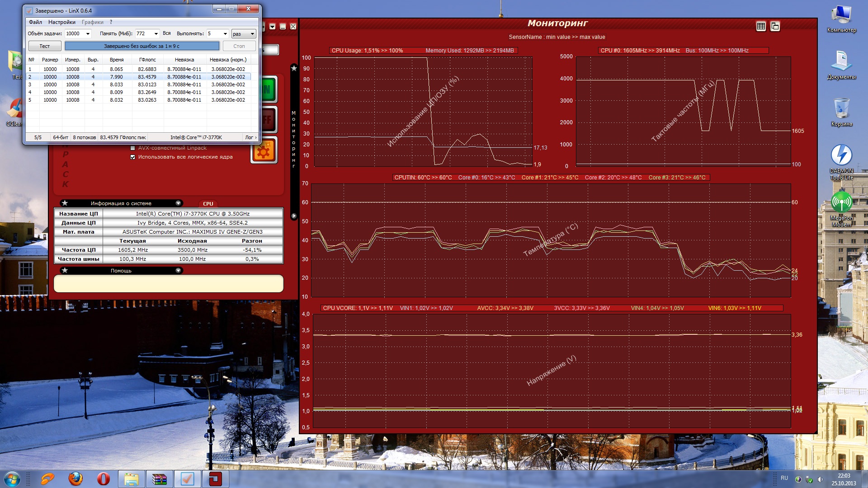Toggle 'Использовать все логические ядра' checkbox
This screenshot has width=868, height=488.
pyautogui.click(x=132, y=157)
